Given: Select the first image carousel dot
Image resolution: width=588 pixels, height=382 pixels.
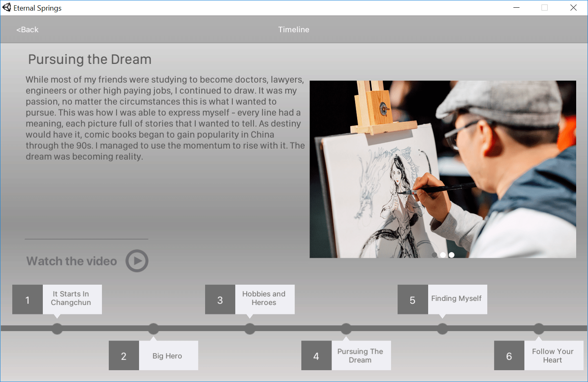Looking at the screenshot, I should [x=434, y=255].
